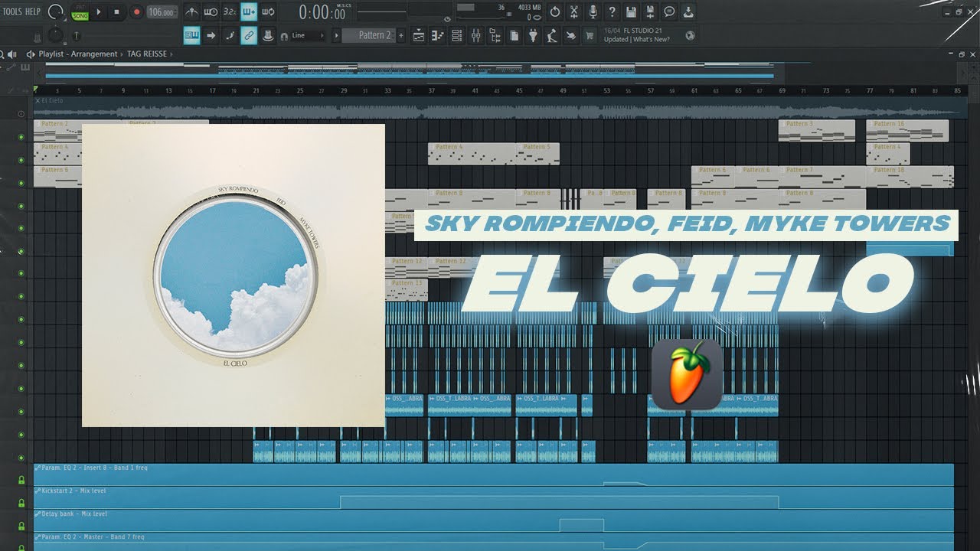980x551 pixels.
Task: Click the 106.000 tempo field
Action: tap(162, 11)
